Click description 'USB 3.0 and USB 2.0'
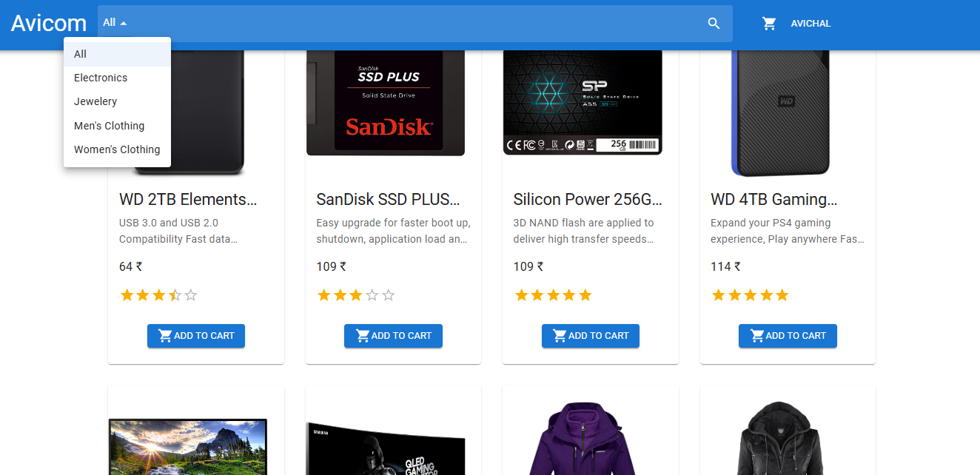The width and height of the screenshot is (980, 475). (x=169, y=223)
